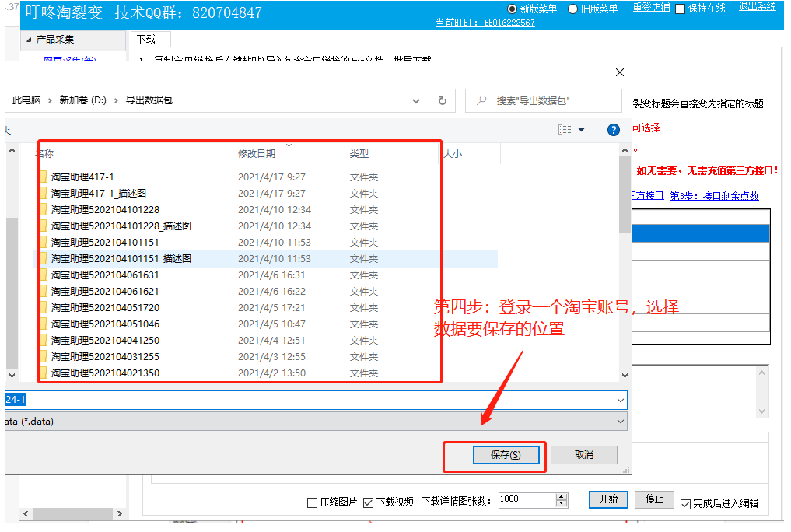Screen dimensions: 791x532
Task: Uncheck the 下载视频 checkbox
Action: 368,502
